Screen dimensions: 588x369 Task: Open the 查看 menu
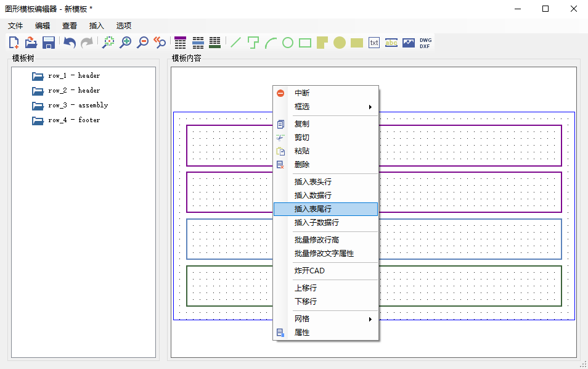coord(70,25)
